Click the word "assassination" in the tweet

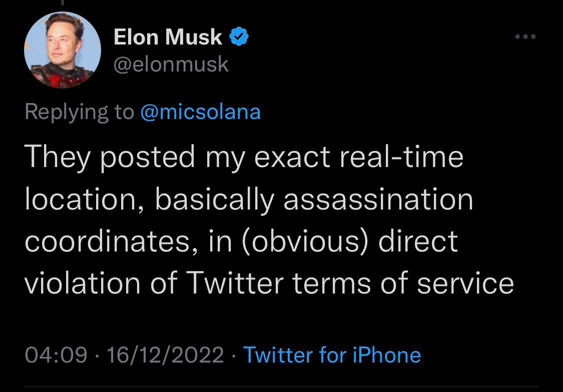378,199
